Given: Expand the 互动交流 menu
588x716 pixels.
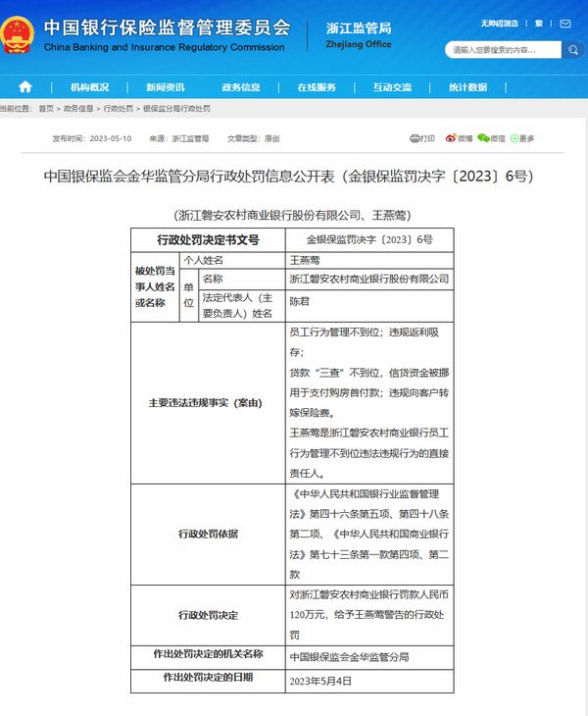Looking at the screenshot, I should pos(392,87).
